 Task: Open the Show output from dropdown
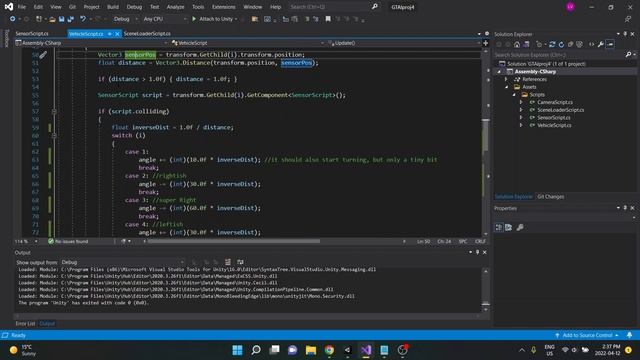(122, 262)
